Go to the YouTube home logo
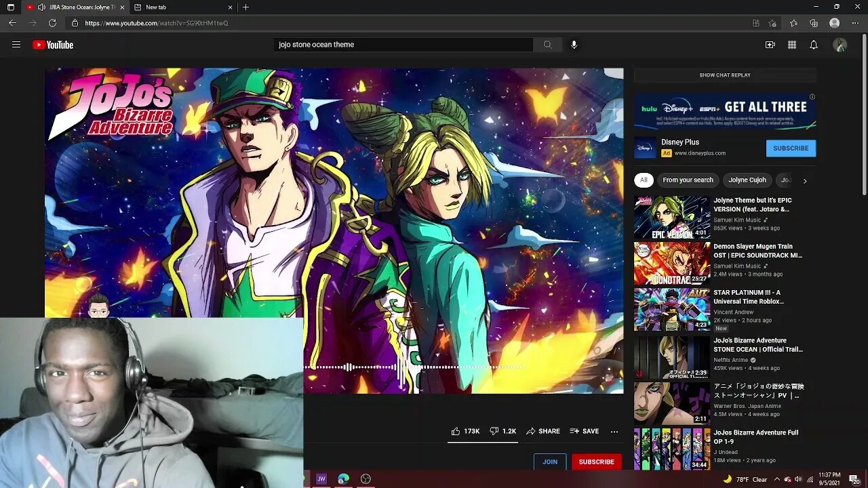Viewport: 868px width, 488px height. tap(53, 45)
